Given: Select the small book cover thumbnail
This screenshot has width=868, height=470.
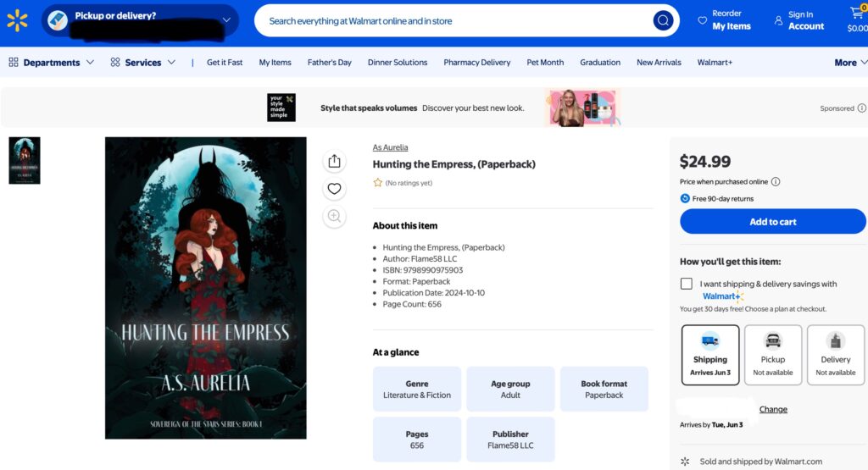Looking at the screenshot, I should (x=25, y=160).
